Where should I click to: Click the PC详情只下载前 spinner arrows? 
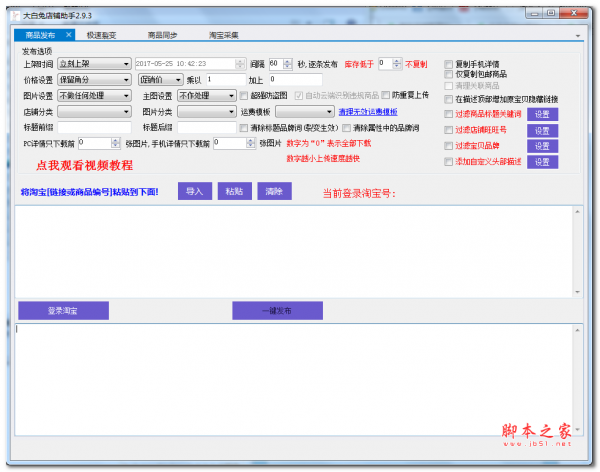click(x=117, y=143)
